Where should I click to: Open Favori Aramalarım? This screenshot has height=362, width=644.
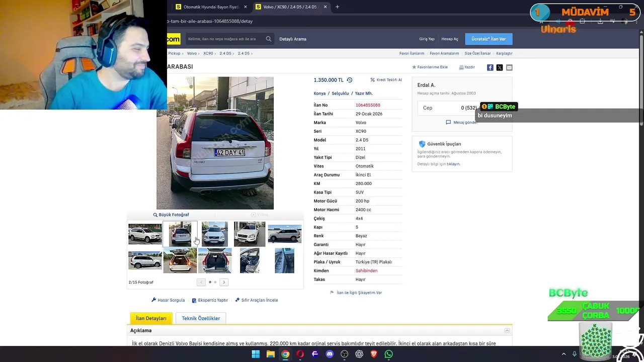coord(444,53)
